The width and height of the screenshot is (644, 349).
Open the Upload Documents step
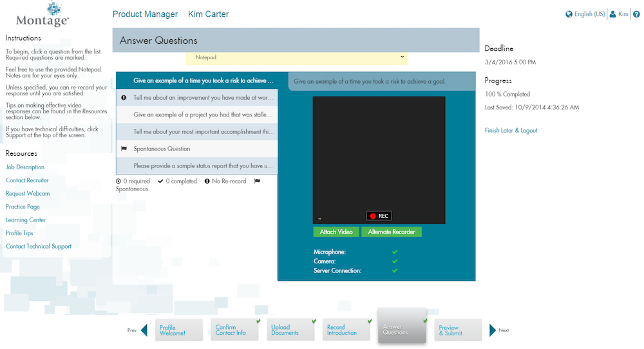[292, 330]
